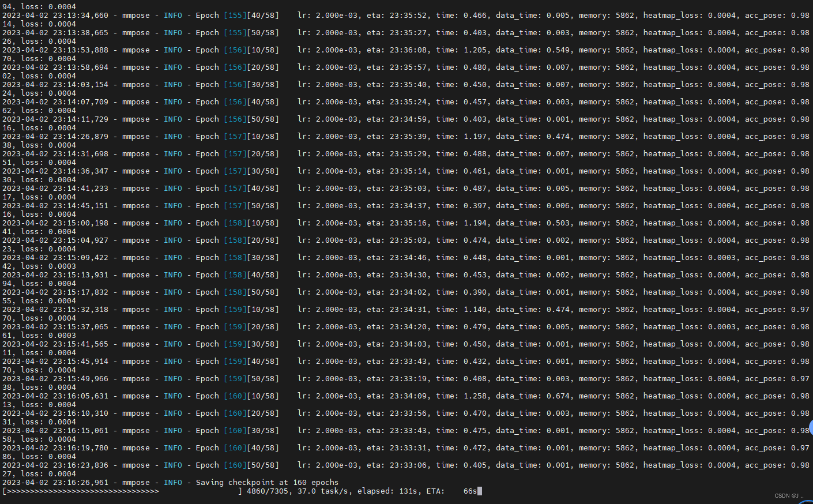The width and height of the screenshot is (813, 504).
Task: Click the eta value "23:34:59"
Action: [408, 119]
